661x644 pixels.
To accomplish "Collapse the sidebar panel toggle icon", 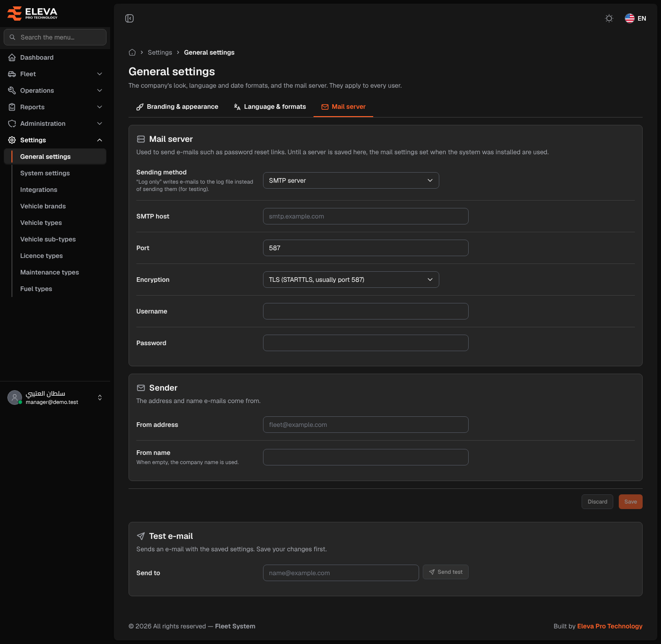I will click(x=129, y=18).
